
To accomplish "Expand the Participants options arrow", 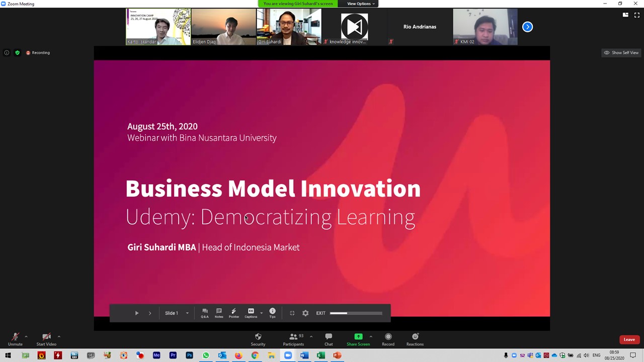I will coord(311,336).
